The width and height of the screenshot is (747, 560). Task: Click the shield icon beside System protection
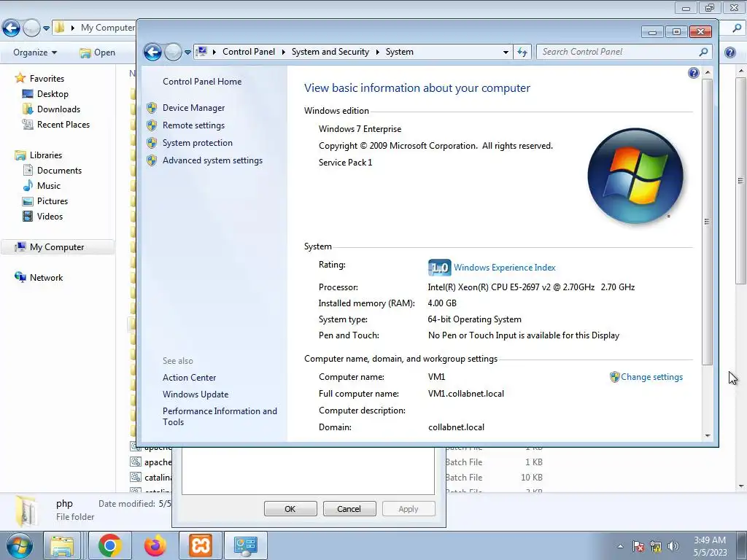[152, 143]
